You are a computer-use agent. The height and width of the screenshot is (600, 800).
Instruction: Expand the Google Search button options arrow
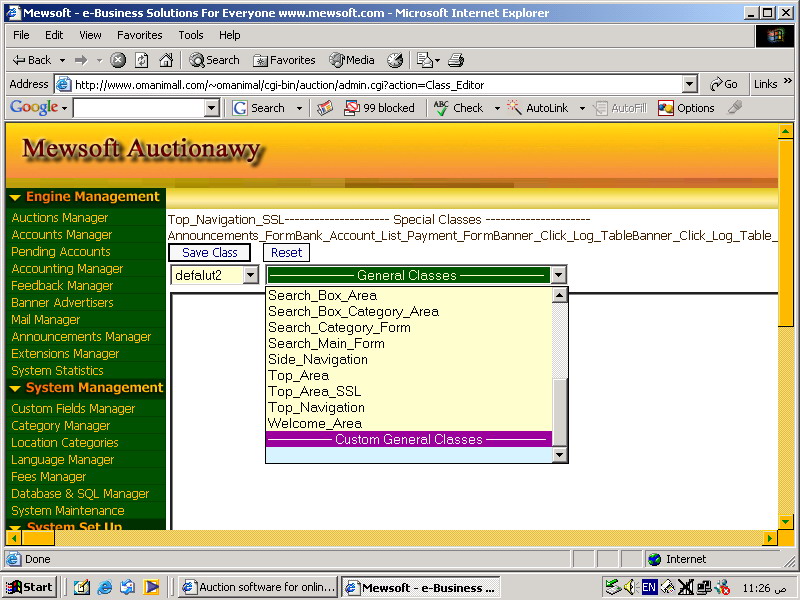click(x=299, y=108)
